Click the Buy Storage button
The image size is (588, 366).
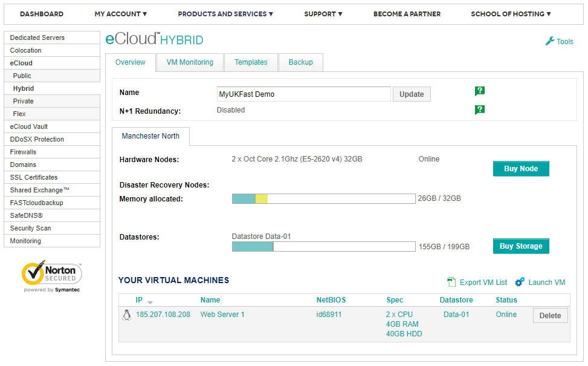(521, 246)
